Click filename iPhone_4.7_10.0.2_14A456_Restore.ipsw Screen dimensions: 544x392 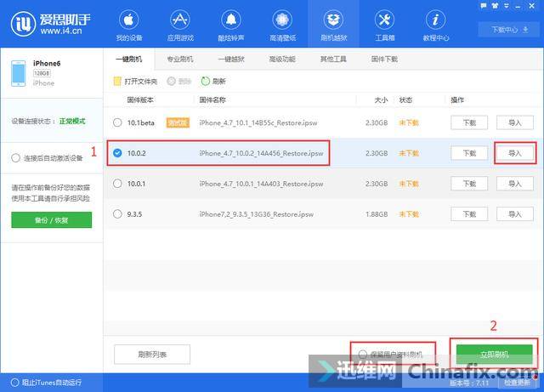[x=261, y=153]
